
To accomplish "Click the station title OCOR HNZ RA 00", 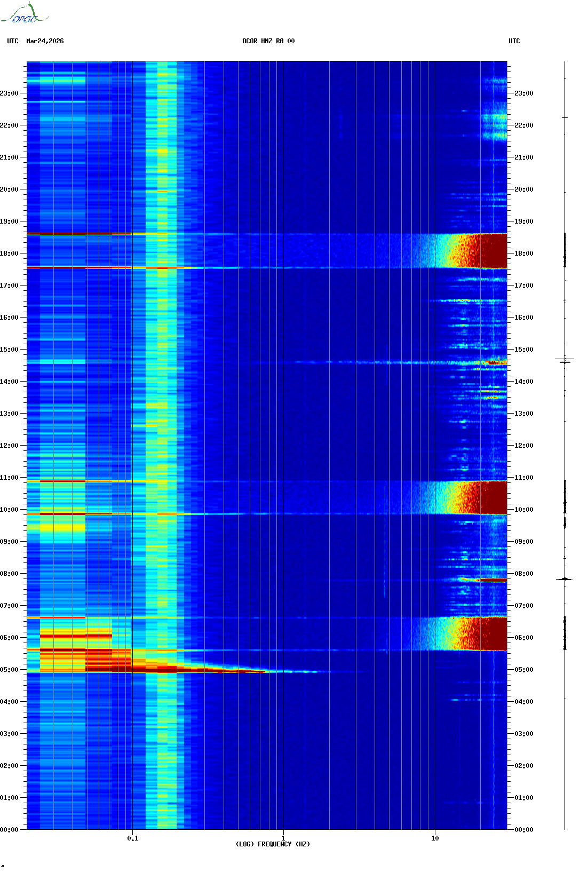I will click(x=268, y=41).
